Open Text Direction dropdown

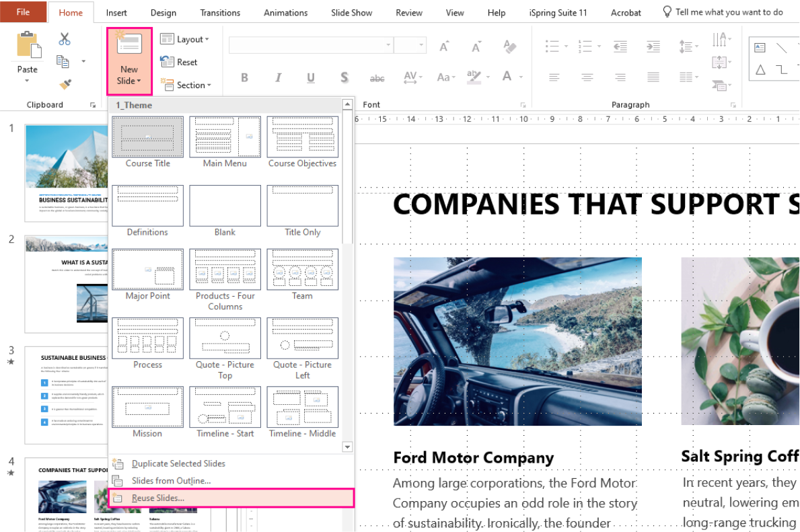coord(721,39)
